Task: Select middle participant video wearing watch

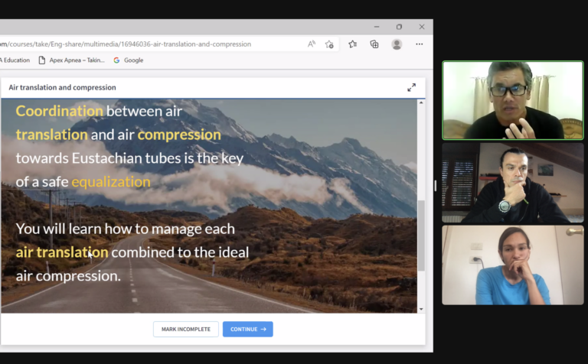Action: click(x=512, y=183)
